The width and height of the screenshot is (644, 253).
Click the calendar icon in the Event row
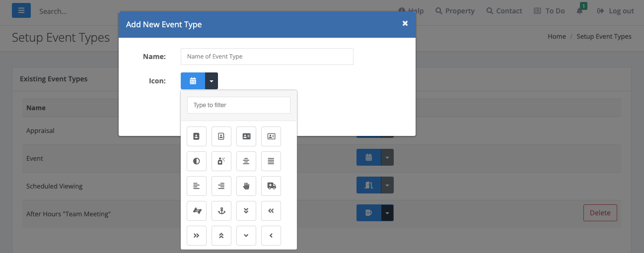pos(368,157)
